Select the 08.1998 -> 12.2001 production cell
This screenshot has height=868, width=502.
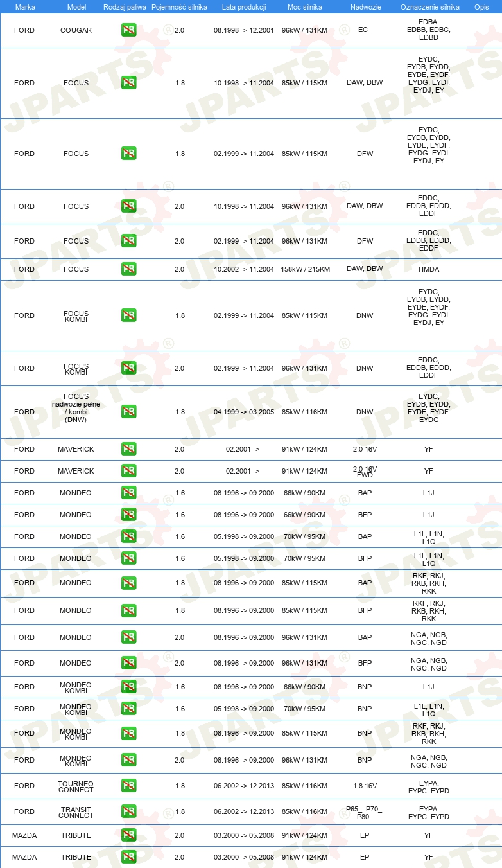click(244, 30)
